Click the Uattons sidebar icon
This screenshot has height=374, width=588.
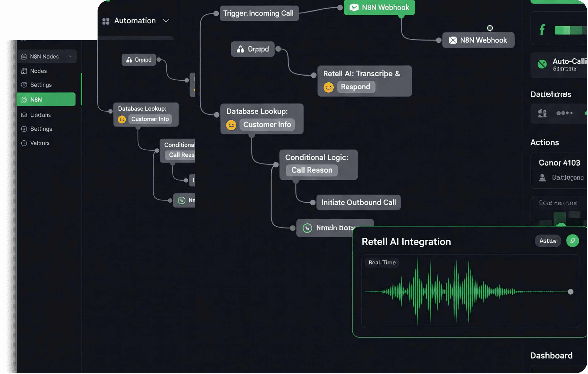pyautogui.click(x=24, y=115)
